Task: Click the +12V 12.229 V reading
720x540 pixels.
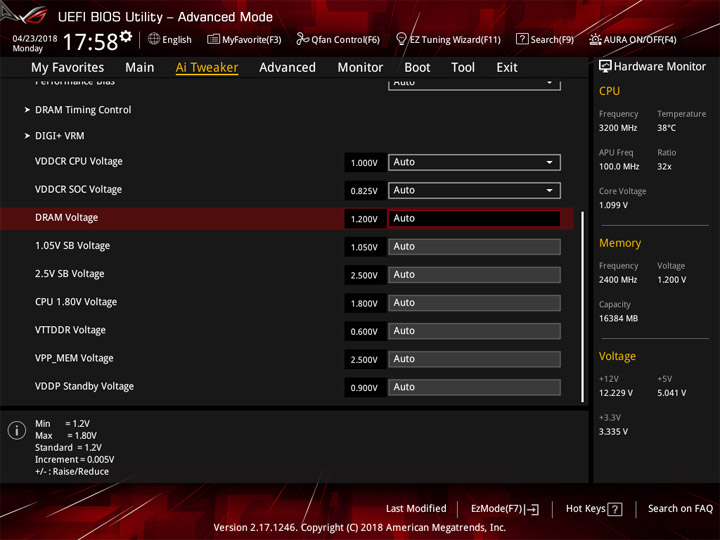Action: pos(616,393)
